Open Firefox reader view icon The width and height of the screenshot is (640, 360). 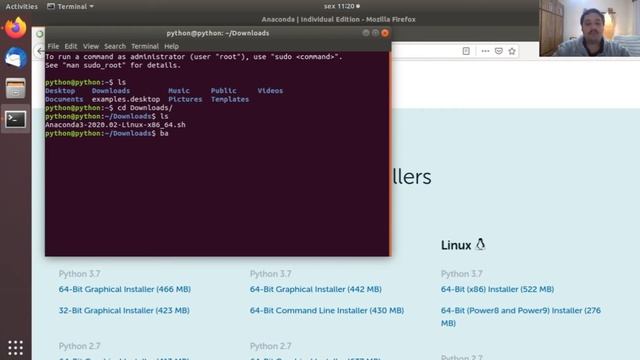(x=466, y=51)
